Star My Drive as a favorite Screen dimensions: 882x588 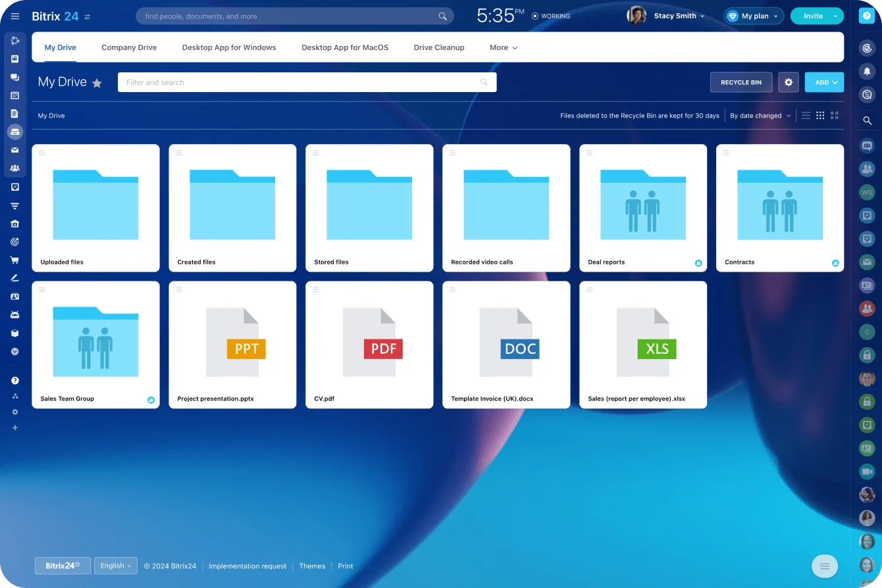tap(97, 83)
